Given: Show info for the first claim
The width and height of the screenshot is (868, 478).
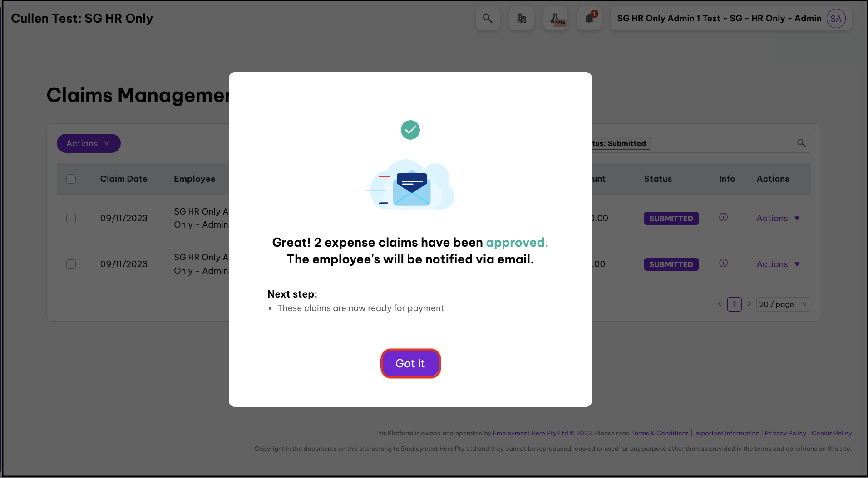Looking at the screenshot, I should pyautogui.click(x=723, y=217).
